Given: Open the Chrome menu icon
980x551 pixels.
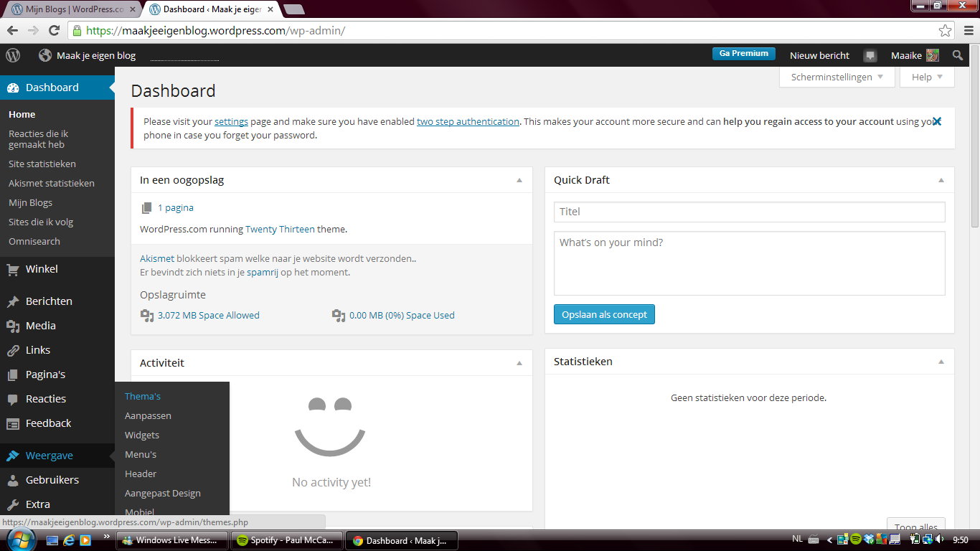Looking at the screenshot, I should [967, 31].
